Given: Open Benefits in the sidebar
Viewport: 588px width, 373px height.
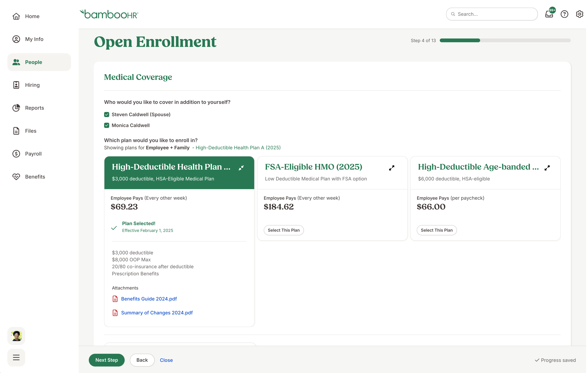Looking at the screenshot, I should pyautogui.click(x=35, y=177).
